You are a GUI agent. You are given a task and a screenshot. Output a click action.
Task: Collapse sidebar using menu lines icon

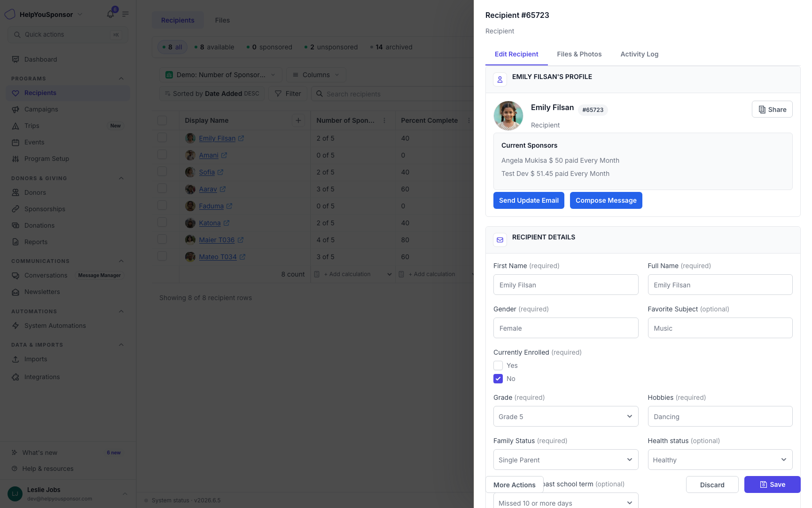click(x=125, y=14)
